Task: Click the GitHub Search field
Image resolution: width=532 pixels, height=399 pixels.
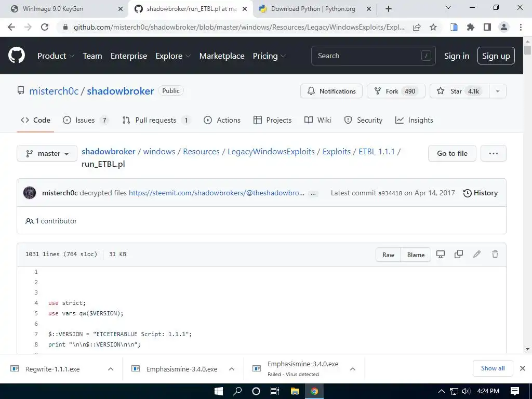Action: [373, 56]
